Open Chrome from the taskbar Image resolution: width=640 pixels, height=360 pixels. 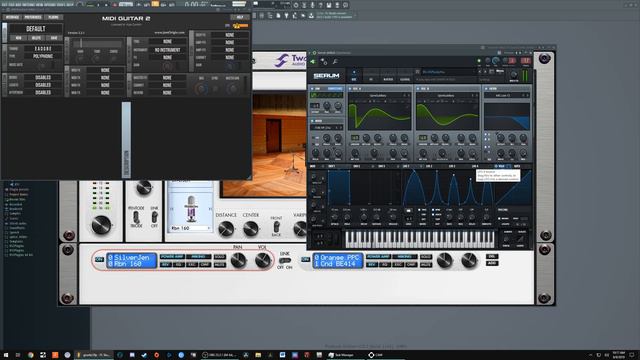[31, 355]
